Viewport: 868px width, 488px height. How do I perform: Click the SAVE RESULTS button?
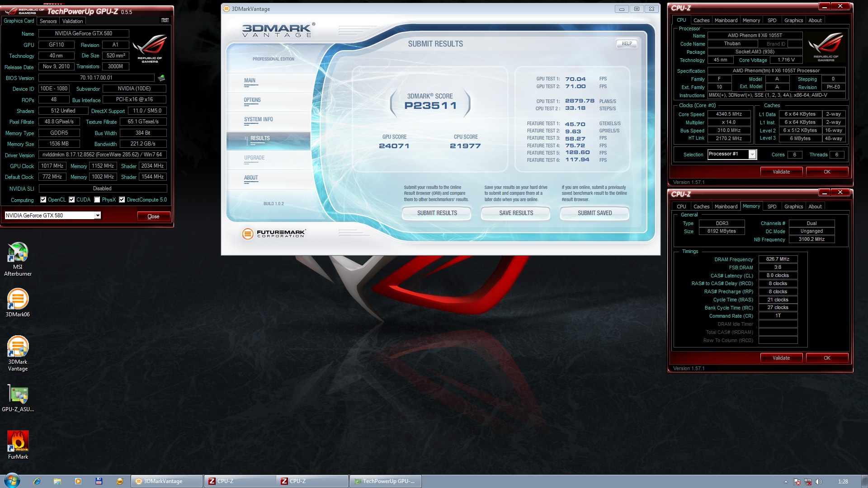click(x=516, y=213)
